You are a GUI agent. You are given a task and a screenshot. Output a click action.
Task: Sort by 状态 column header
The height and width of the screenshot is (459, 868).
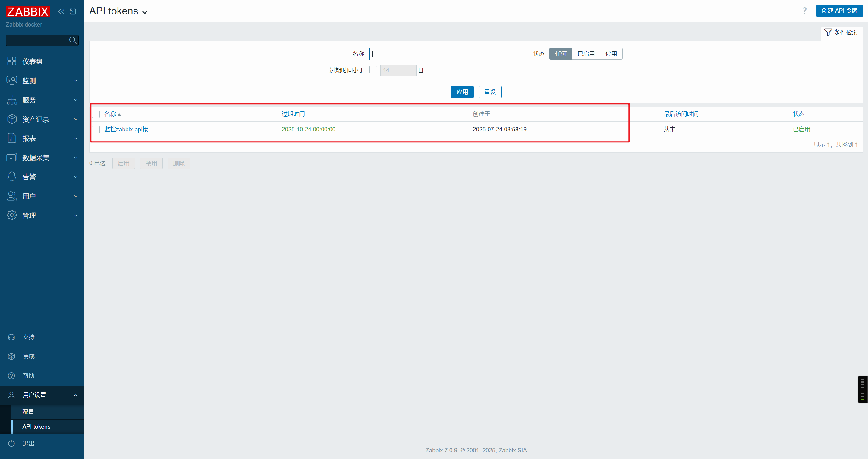799,114
